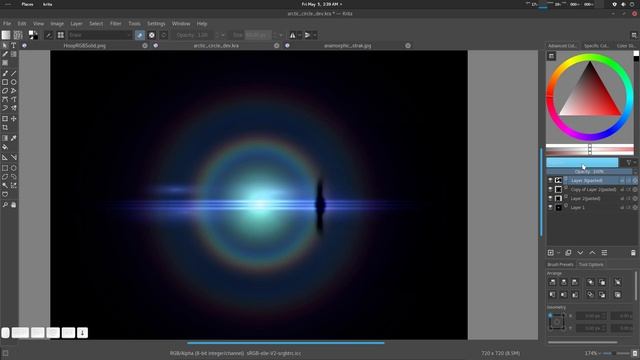Toggle vertical mirror mode

pyautogui.click(x=307, y=35)
